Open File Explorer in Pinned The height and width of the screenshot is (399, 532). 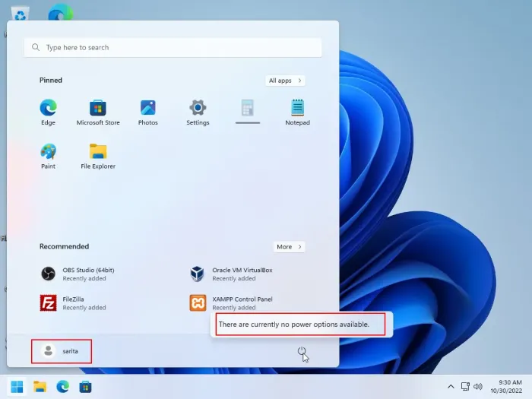(x=98, y=156)
